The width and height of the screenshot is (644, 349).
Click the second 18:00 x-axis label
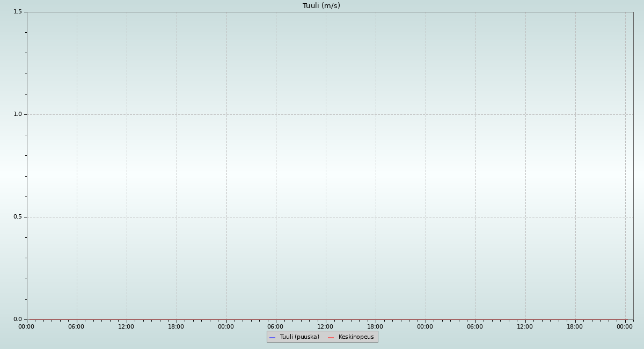tap(375, 326)
